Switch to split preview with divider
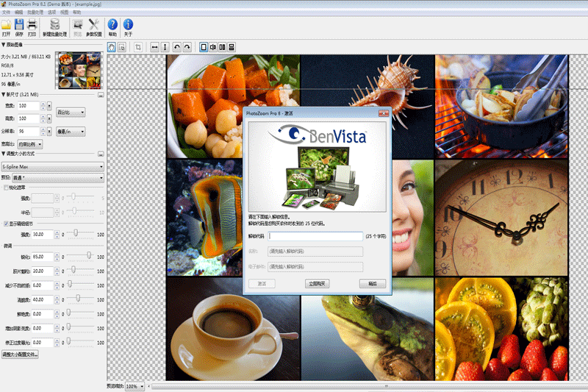 click(x=213, y=47)
